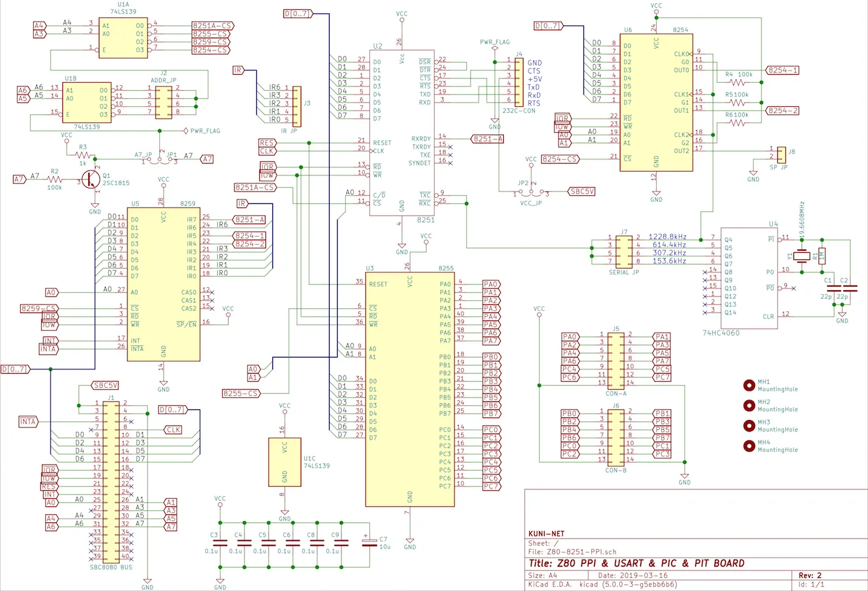This screenshot has width=868, height=591.
Task: Select the J5 CON-A connector
Action: pyautogui.click(x=616, y=361)
